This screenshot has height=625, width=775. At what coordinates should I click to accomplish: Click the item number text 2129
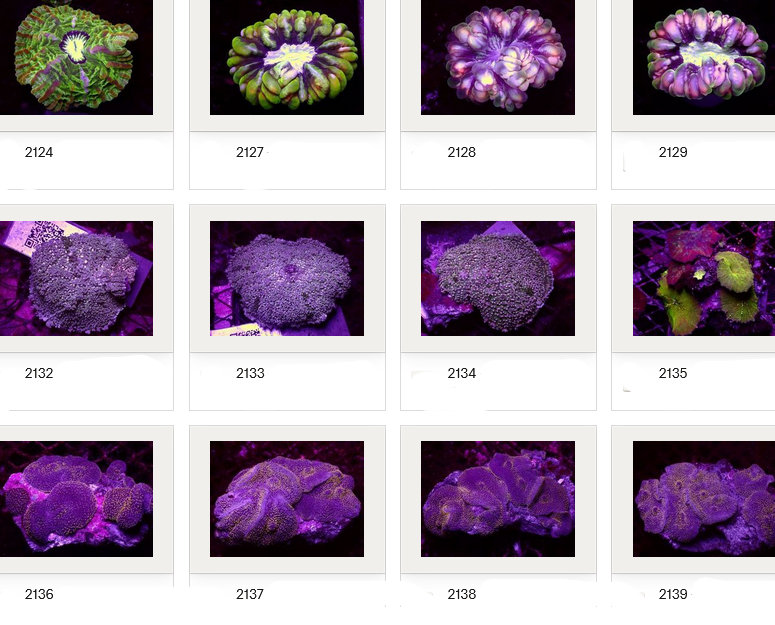pyautogui.click(x=673, y=152)
